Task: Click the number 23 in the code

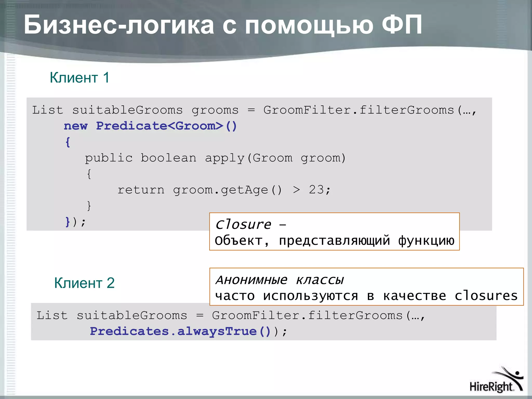Action: (x=316, y=190)
